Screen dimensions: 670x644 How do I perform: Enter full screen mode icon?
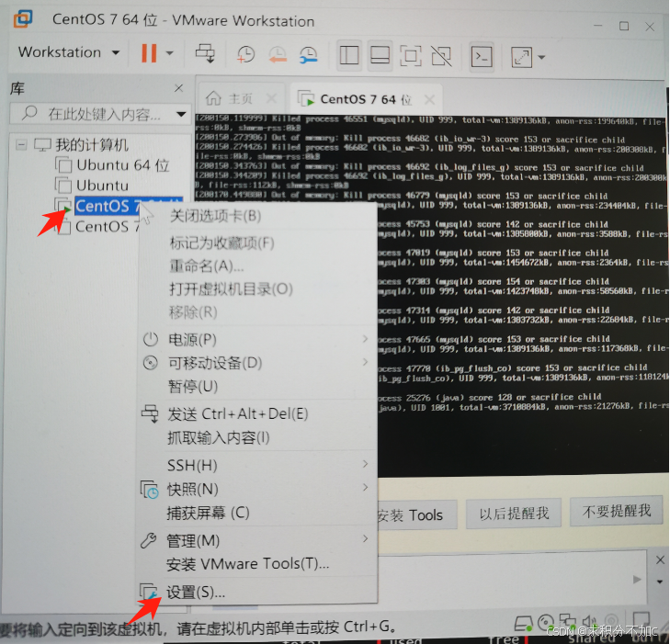(x=410, y=55)
